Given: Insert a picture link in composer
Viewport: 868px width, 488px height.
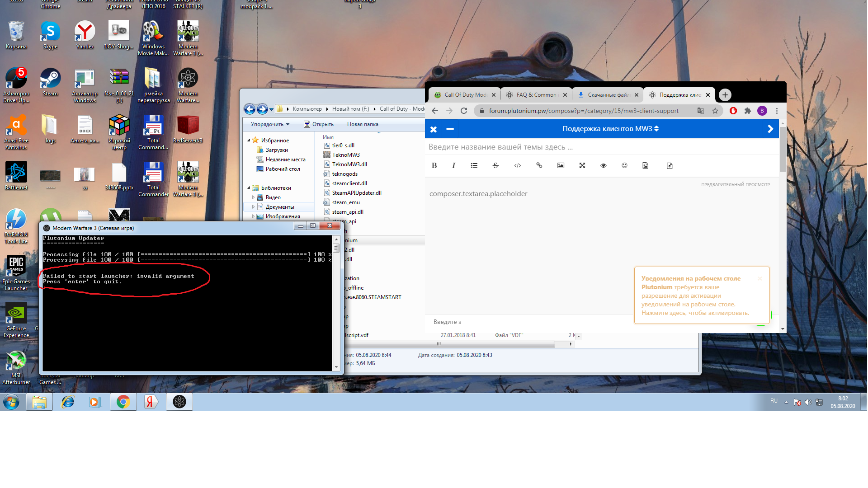Looking at the screenshot, I should coord(561,165).
